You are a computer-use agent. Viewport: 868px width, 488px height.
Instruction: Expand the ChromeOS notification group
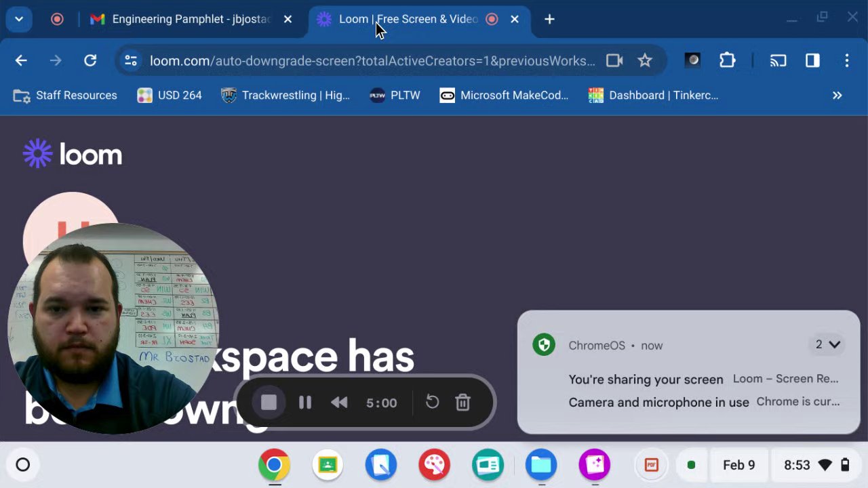pyautogui.click(x=827, y=345)
